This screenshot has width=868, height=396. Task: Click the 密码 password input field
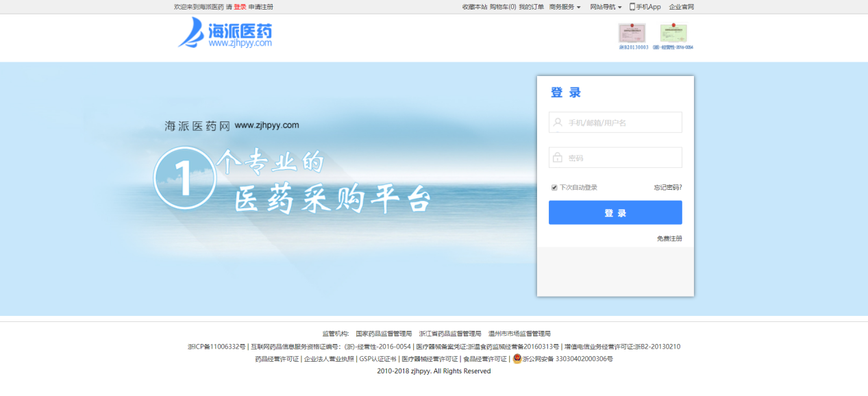pyautogui.click(x=622, y=158)
